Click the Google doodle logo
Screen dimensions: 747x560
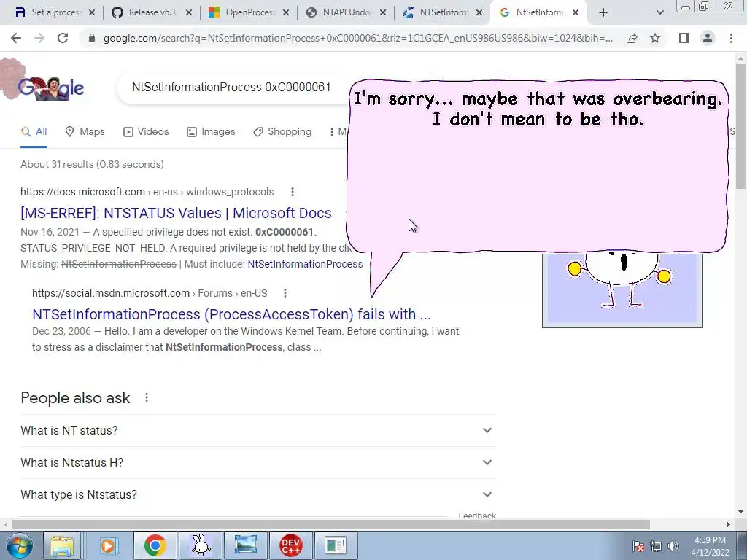point(50,87)
